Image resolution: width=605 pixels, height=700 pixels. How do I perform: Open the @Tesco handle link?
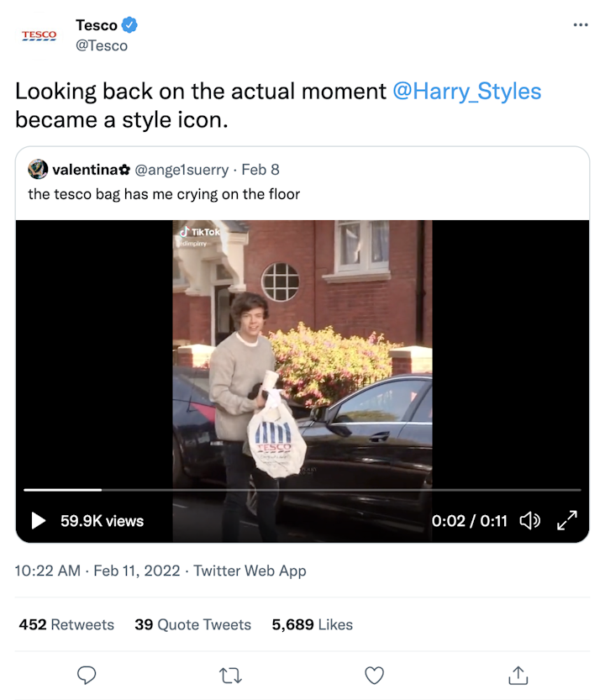(x=102, y=46)
